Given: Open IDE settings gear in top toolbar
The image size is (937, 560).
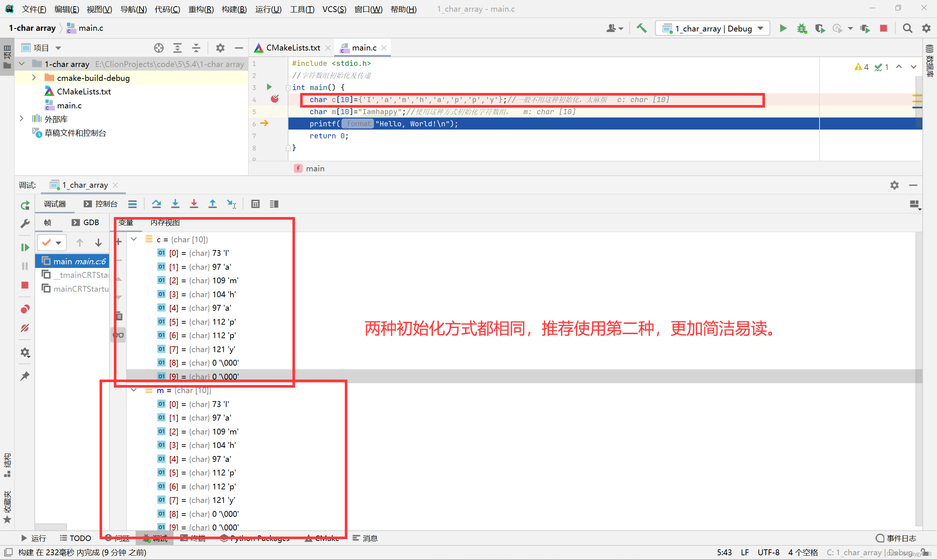Looking at the screenshot, I should click(x=926, y=28).
